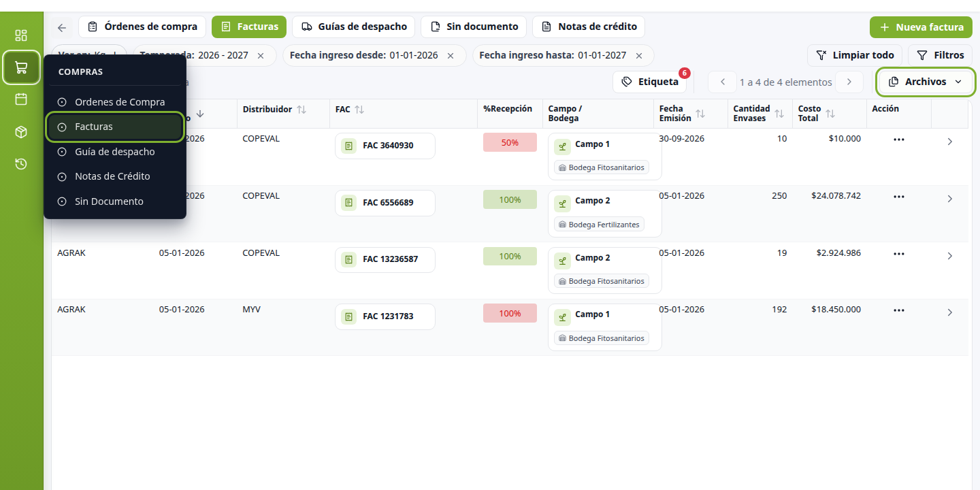The image size is (980, 490).
Task: Open the action menu for FAC 1231783
Action: click(899, 310)
